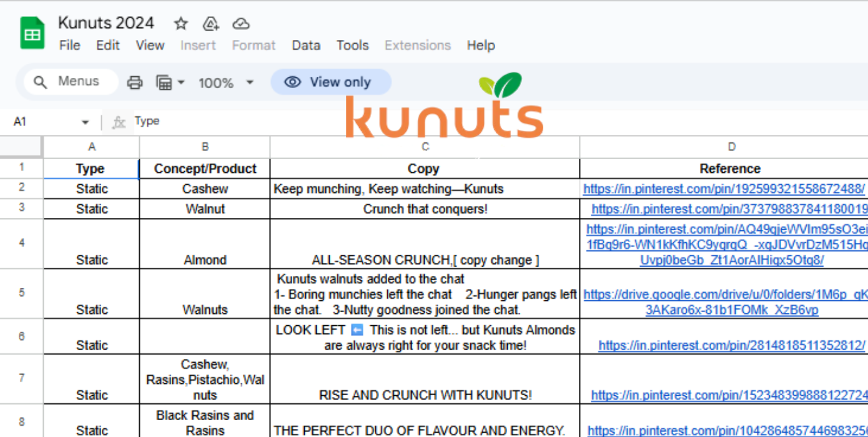Open the Data menu
This screenshot has width=868, height=437.
pyautogui.click(x=306, y=46)
